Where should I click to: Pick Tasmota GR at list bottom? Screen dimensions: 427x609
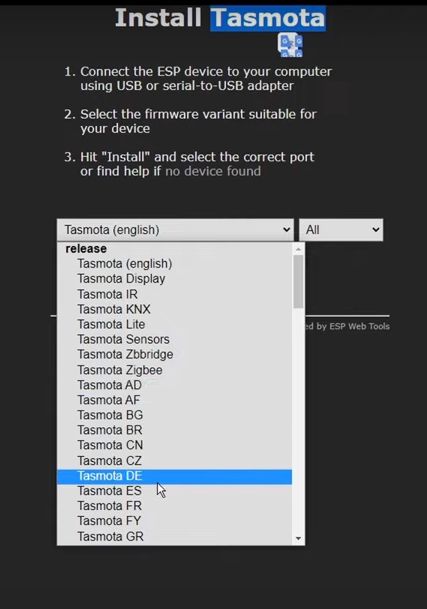tap(174, 536)
